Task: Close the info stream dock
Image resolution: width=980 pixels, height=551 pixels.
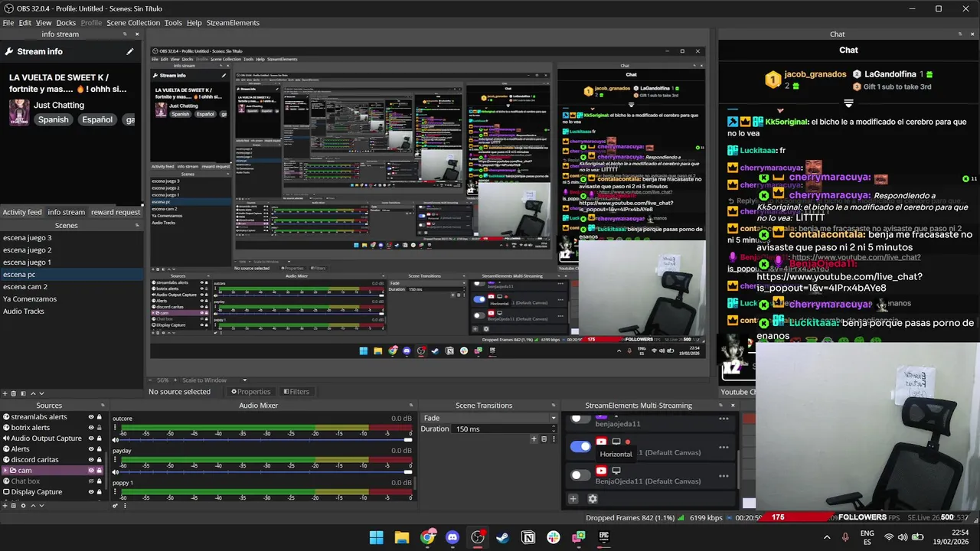Action: [137, 34]
